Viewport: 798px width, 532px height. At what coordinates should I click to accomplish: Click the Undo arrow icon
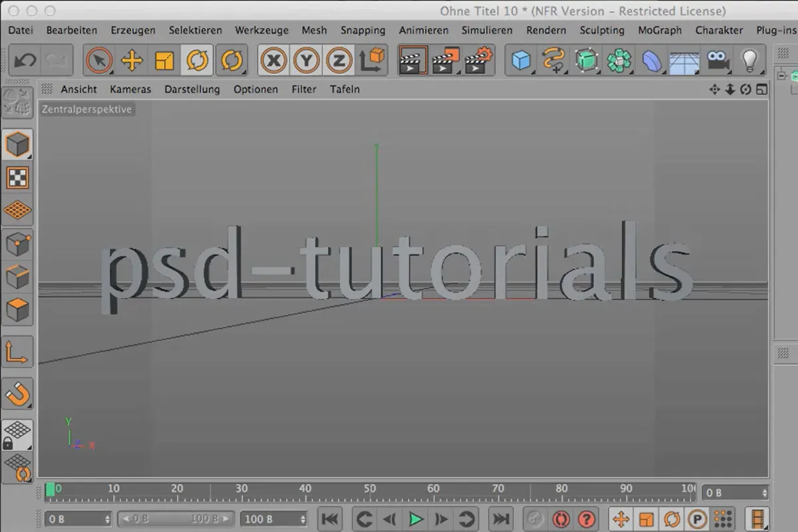25,61
